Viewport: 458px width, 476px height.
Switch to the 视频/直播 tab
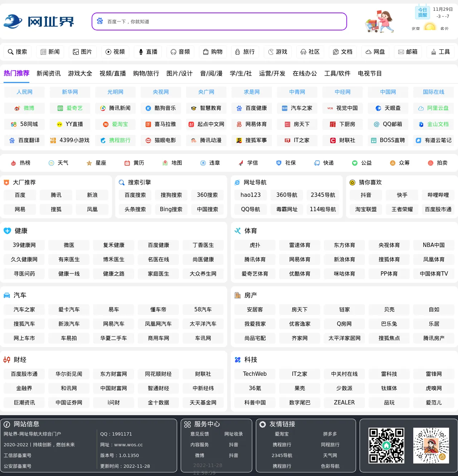click(113, 73)
